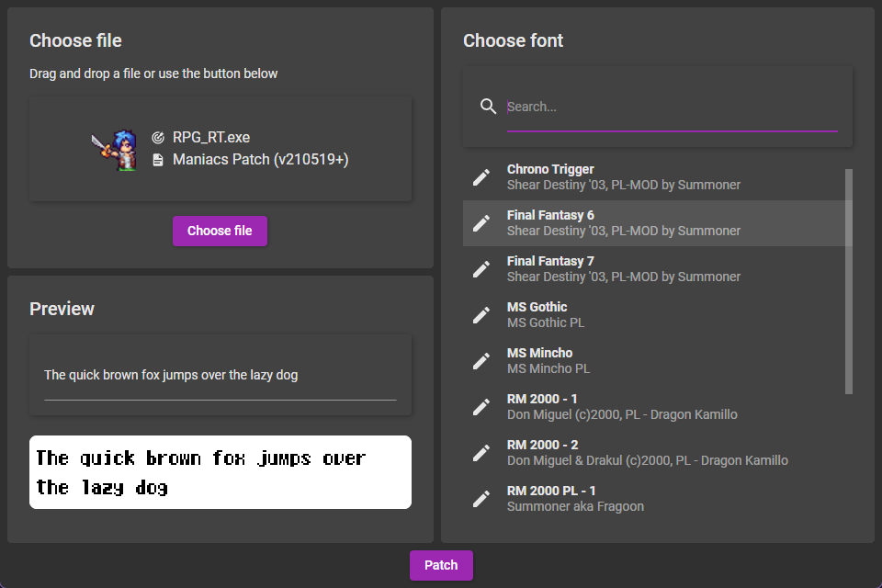Click the pencil icon beside MS Mincho
This screenshot has width=882, height=588.
[x=481, y=361]
